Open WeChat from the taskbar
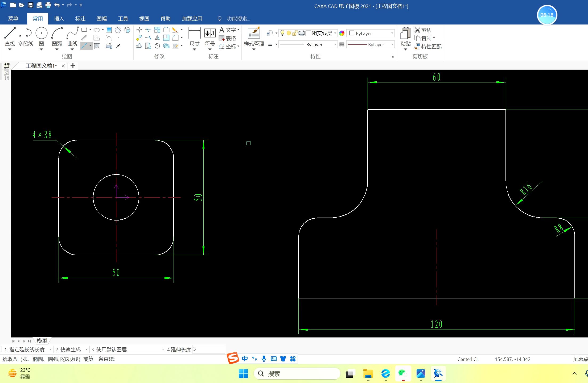 pos(403,373)
